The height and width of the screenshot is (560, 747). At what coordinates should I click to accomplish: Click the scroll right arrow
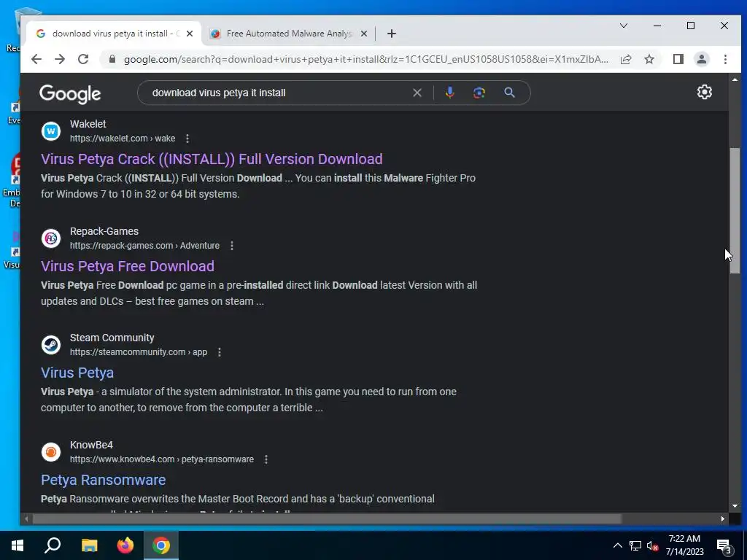723,518
